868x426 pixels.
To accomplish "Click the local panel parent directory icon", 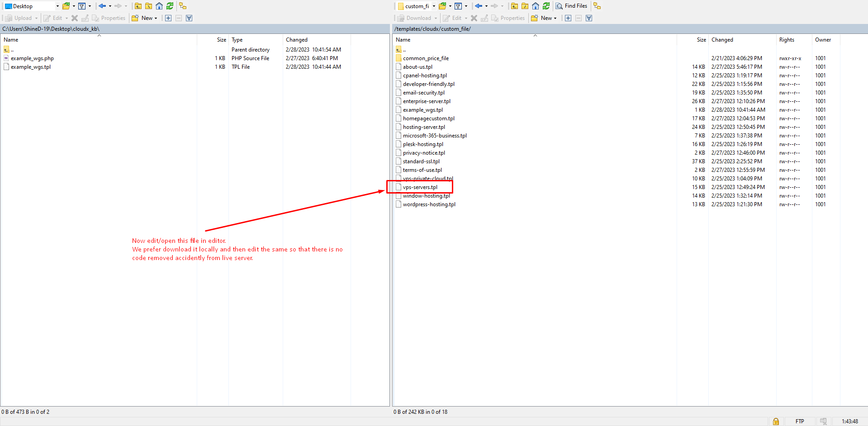I will click(138, 6).
